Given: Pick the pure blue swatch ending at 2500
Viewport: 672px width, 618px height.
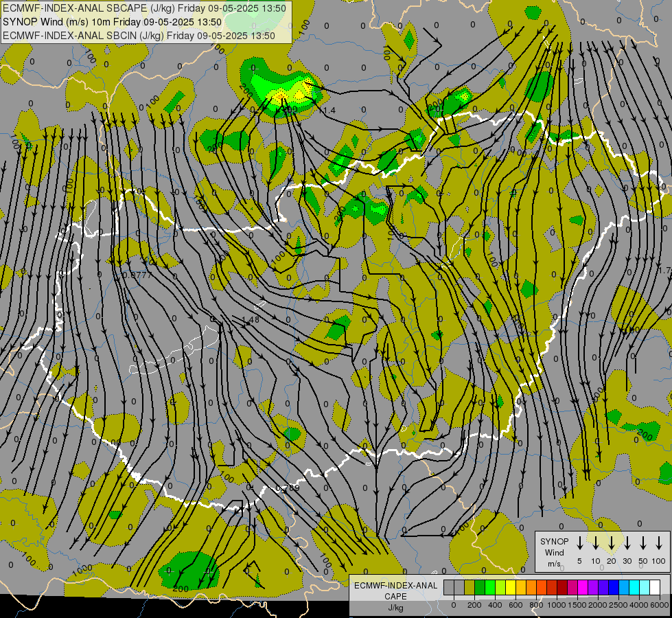Looking at the screenshot, I should [x=614, y=587].
